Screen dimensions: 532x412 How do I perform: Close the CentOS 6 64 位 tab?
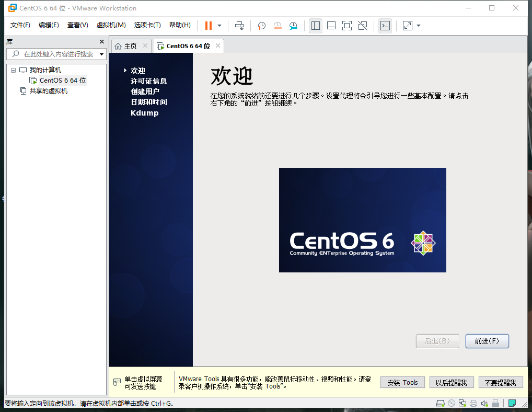click(x=218, y=45)
